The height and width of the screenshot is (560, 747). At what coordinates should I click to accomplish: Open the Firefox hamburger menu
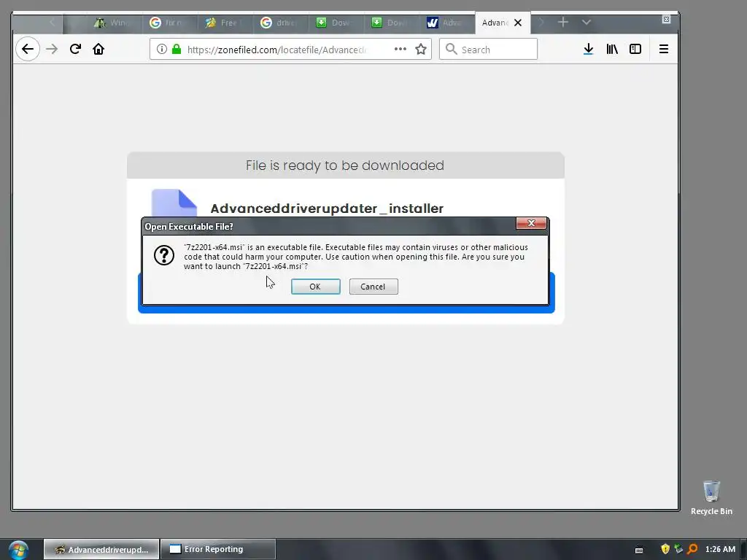click(x=664, y=49)
